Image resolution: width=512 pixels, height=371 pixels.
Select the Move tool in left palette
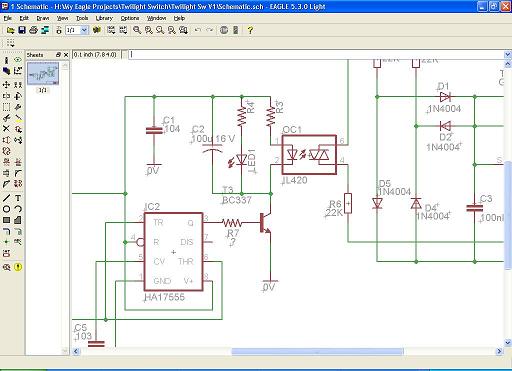coord(6,85)
